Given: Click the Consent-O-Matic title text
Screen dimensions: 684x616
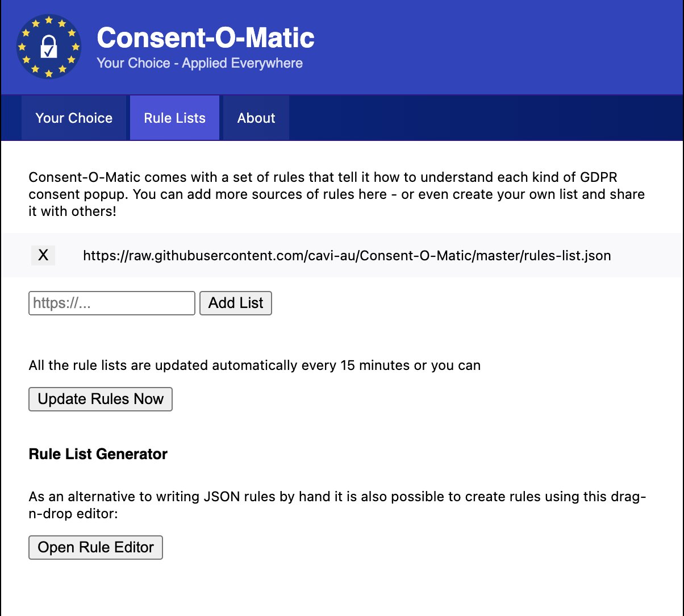Looking at the screenshot, I should click(206, 38).
